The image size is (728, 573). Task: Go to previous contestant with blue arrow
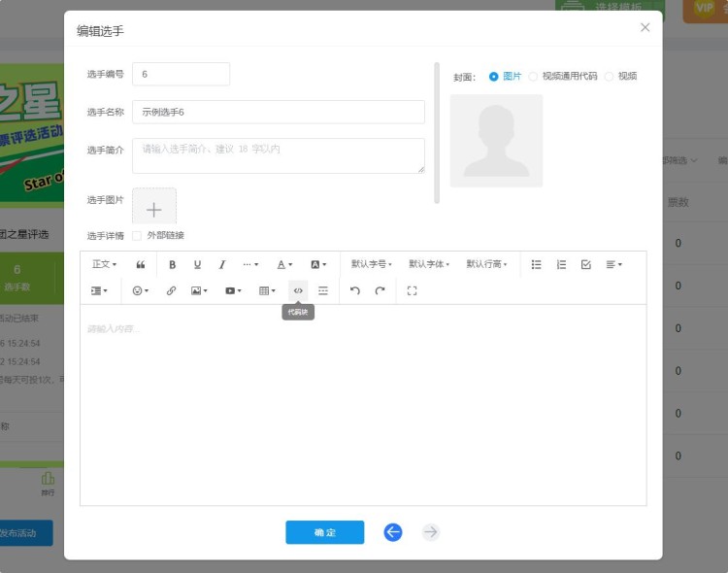[392, 531]
